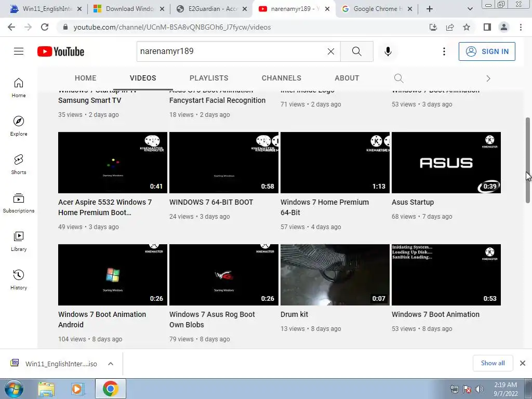Screen dimensions: 532x399
Task: Open the Asus Startup video title
Action: tap(413, 202)
